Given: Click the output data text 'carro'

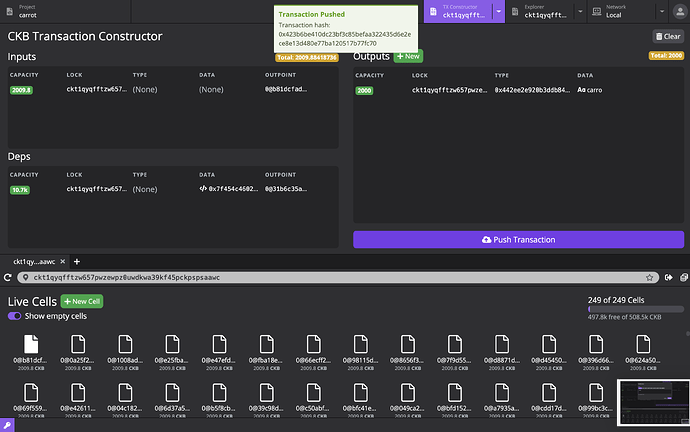Looking at the screenshot, I should (594, 90).
